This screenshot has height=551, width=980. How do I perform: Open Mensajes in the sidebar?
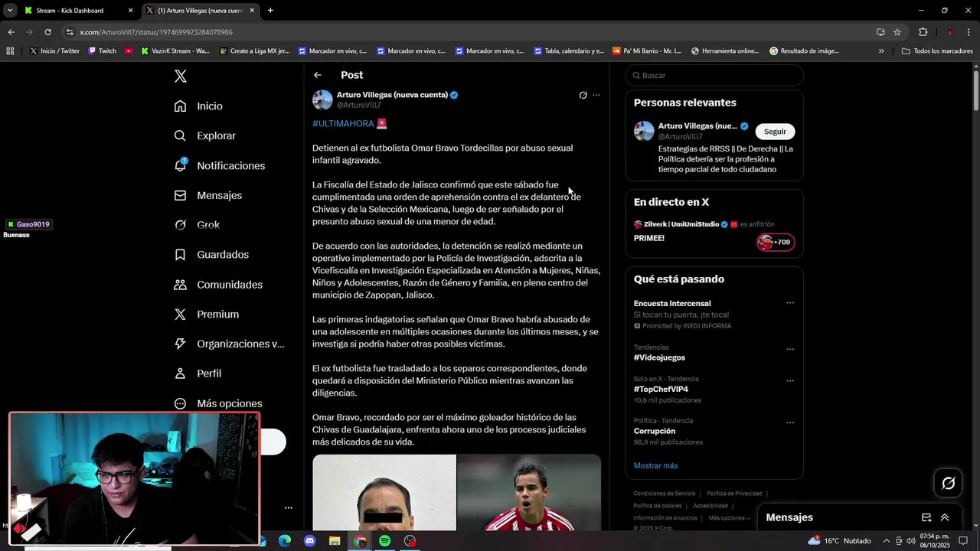coord(207,195)
